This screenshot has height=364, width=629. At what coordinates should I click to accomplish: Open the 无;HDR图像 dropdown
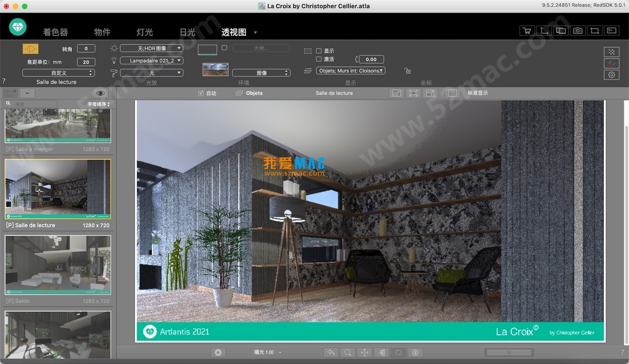tap(151, 48)
